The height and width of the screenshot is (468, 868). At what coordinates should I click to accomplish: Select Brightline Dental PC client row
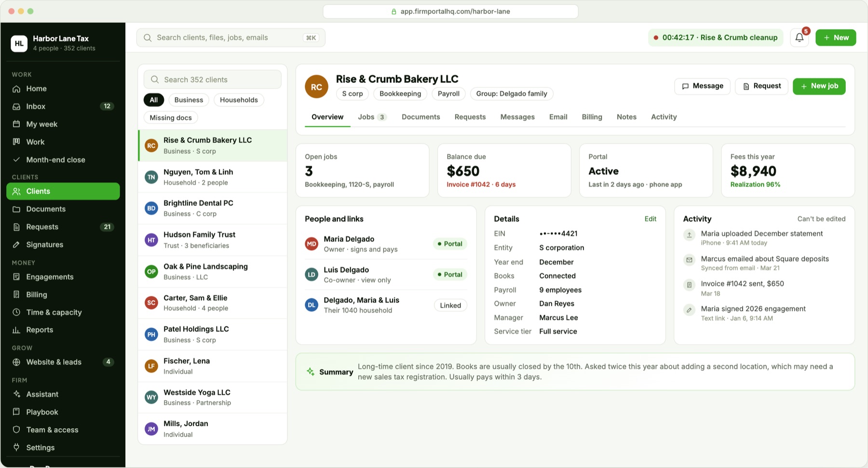click(x=213, y=208)
